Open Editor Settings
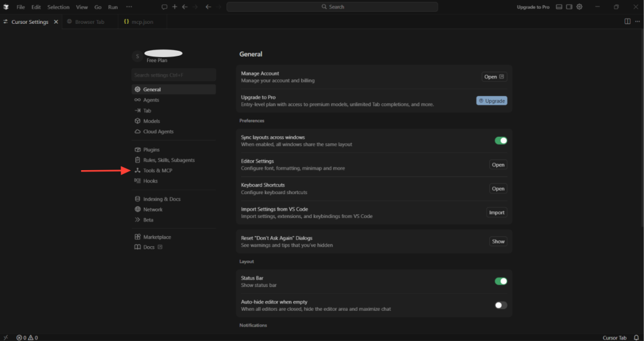This screenshot has height=341, width=644. tap(498, 165)
